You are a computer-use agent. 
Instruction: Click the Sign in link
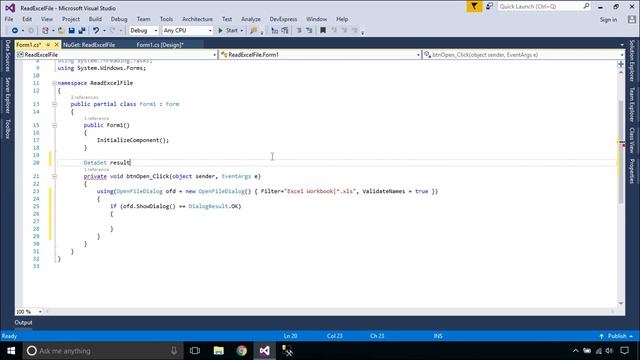tap(608, 20)
